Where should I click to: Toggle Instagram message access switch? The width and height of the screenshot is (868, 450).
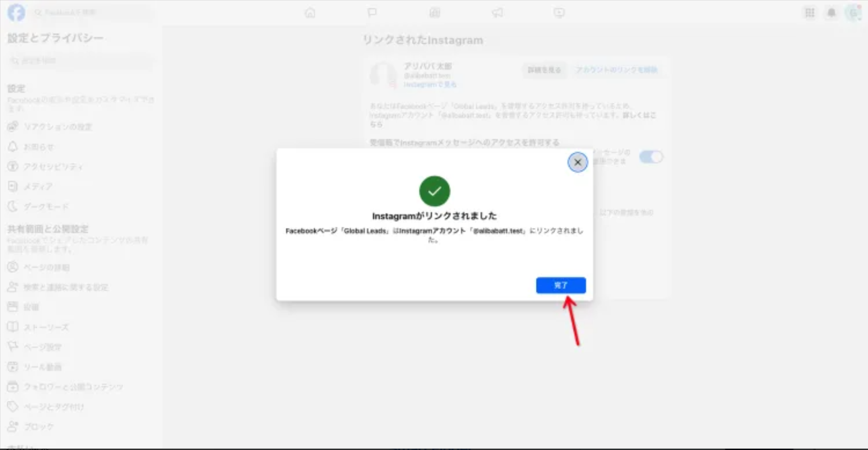[651, 157]
